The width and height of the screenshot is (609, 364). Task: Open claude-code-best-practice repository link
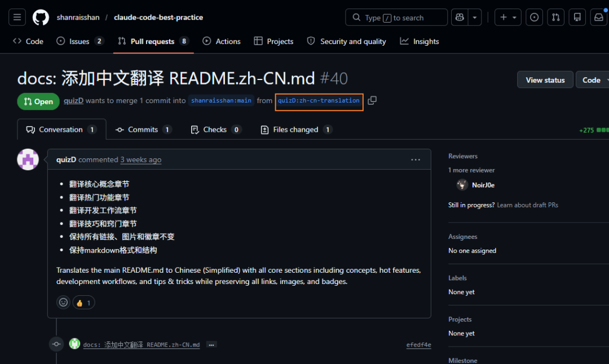click(158, 17)
